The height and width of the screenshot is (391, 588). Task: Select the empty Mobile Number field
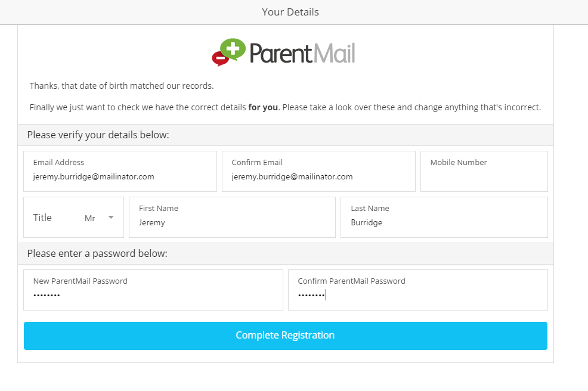pos(484,176)
